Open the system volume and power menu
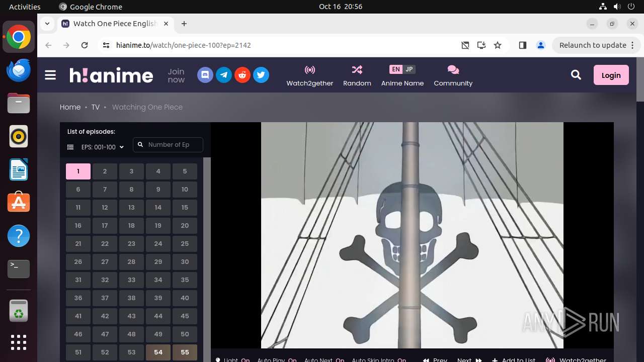 point(617,7)
